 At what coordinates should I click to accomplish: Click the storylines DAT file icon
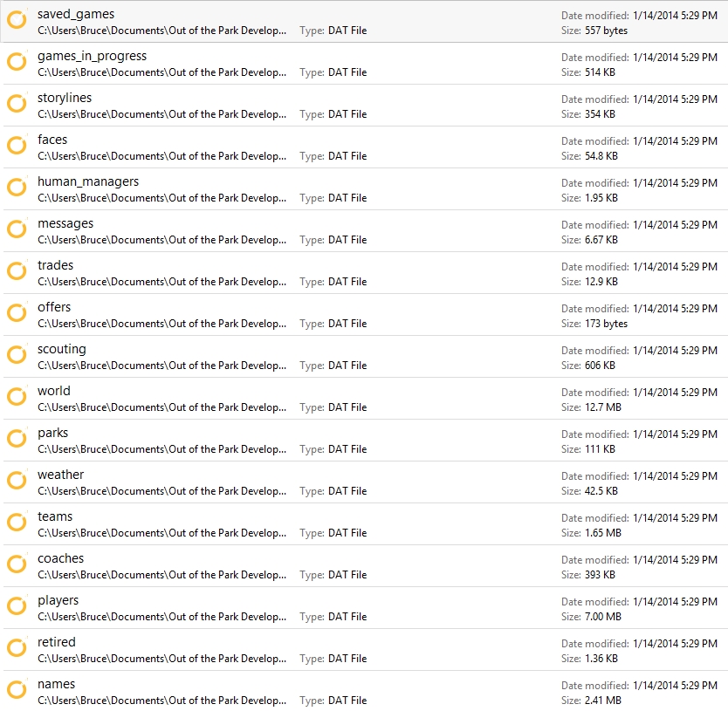tap(17, 104)
